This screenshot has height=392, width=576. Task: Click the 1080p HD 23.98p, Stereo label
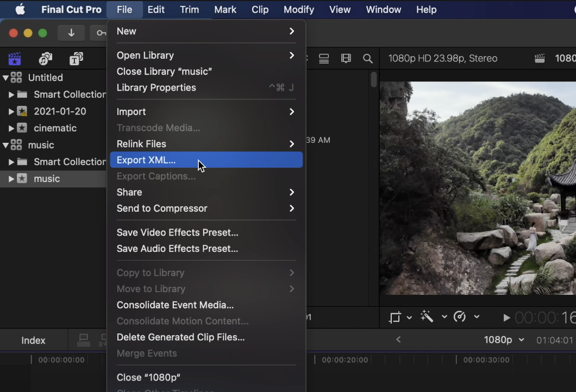pos(443,58)
